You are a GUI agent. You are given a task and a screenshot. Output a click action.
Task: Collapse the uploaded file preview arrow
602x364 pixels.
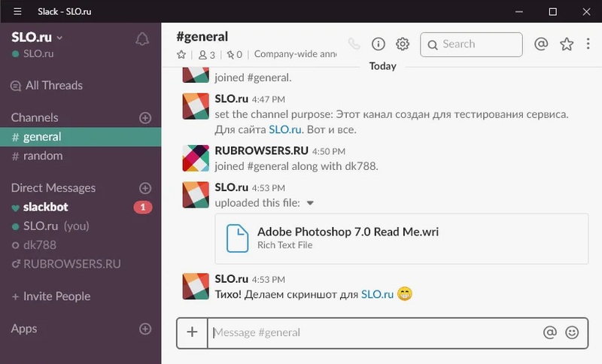(x=310, y=203)
